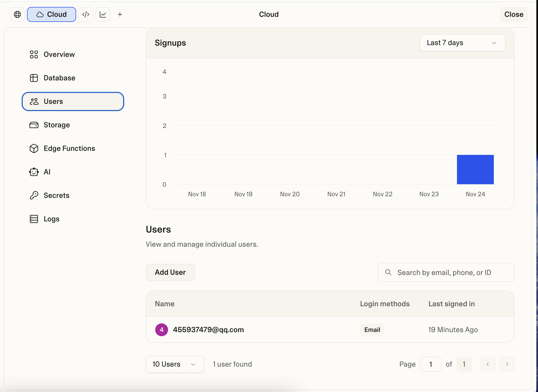Viewport: 538px width, 392px height.
Task: Open the 10 Users page size dropdown
Action: click(x=175, y=364)
